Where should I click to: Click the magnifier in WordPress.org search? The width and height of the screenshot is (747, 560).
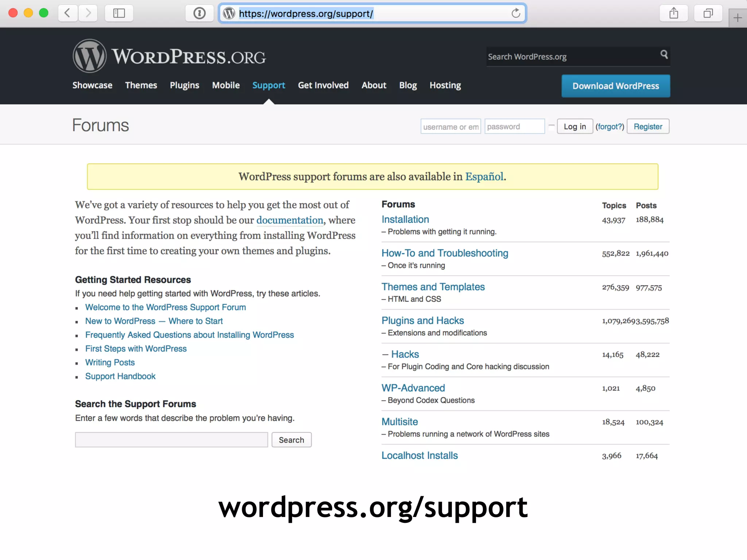pyautogui.click(x=664, y=55)
